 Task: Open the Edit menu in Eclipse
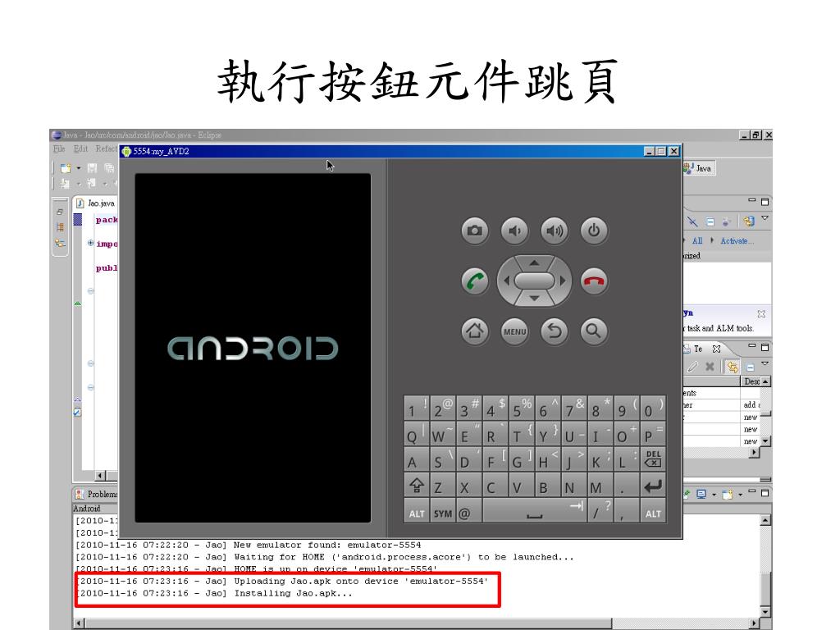tap(81, 148)
